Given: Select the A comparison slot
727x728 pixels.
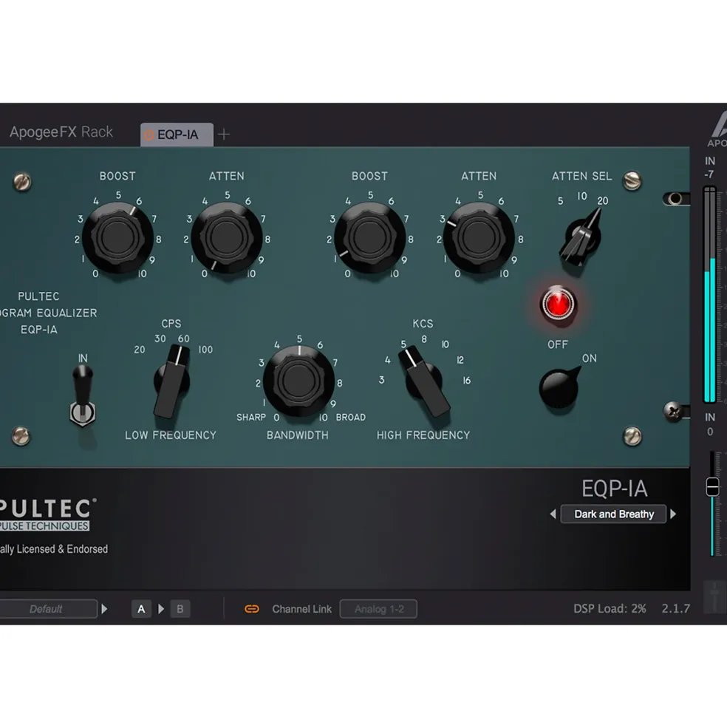Looking at the screenshot, I should click(141, 609).
